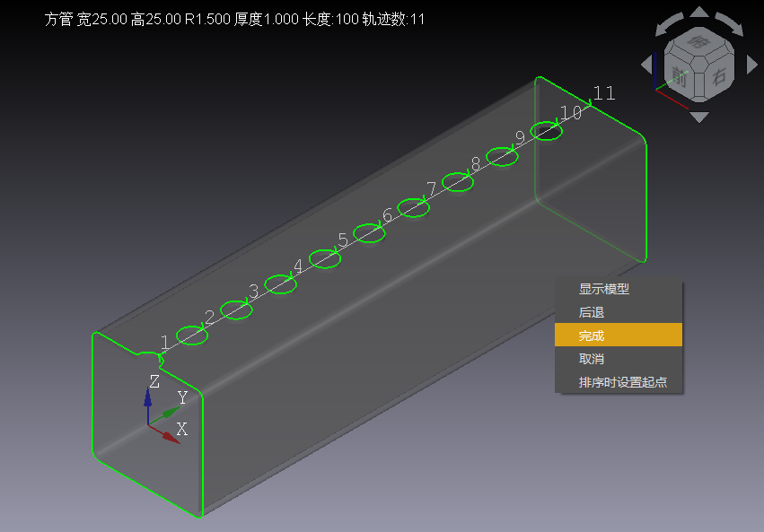Select the 右 (right) face of view cube

click(x=718, y=78)
